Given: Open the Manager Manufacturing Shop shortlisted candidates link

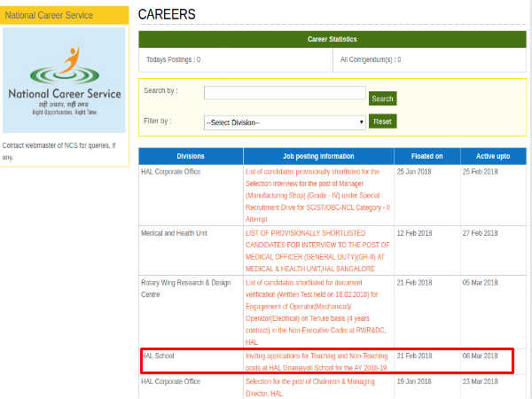Looking at the screenshot, I should 318,195.
